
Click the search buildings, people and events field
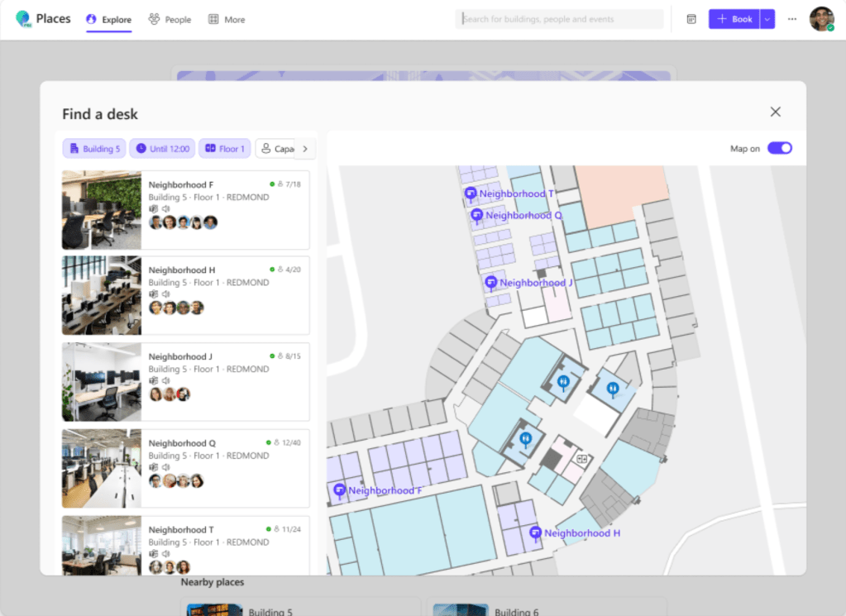560,19
